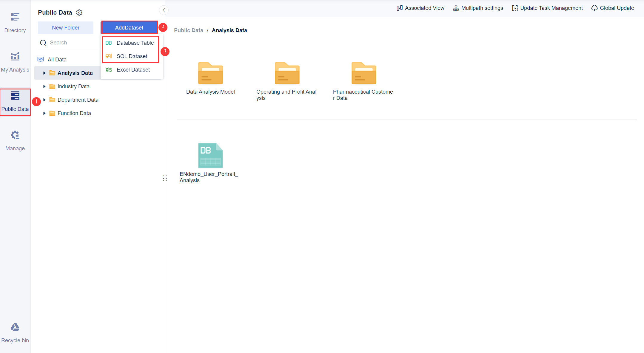Viewport: 644px width, 353px height.
Task: Expand the Industry Data tree arrow
Action: pos(44,86)
